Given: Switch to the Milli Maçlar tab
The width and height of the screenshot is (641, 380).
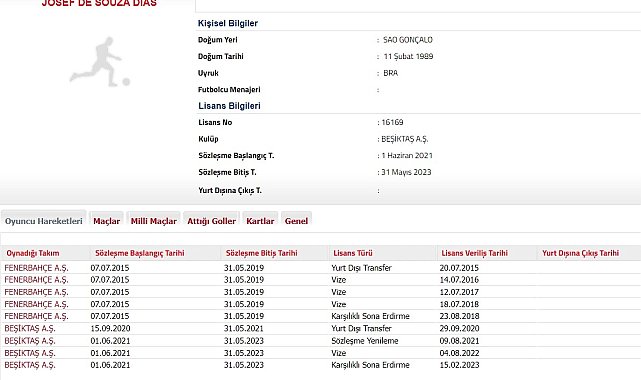Looking at the screenshot, I should (x=154, y=221).
